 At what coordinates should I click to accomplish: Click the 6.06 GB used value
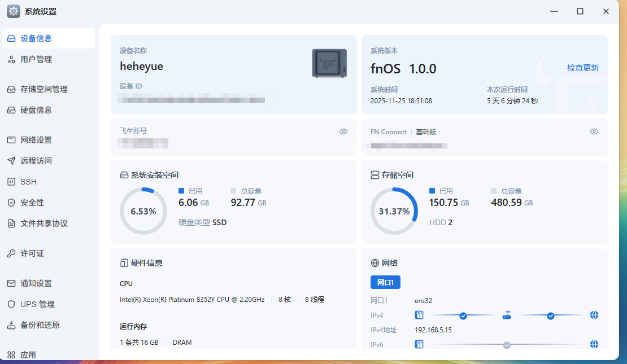coord(194,203)
